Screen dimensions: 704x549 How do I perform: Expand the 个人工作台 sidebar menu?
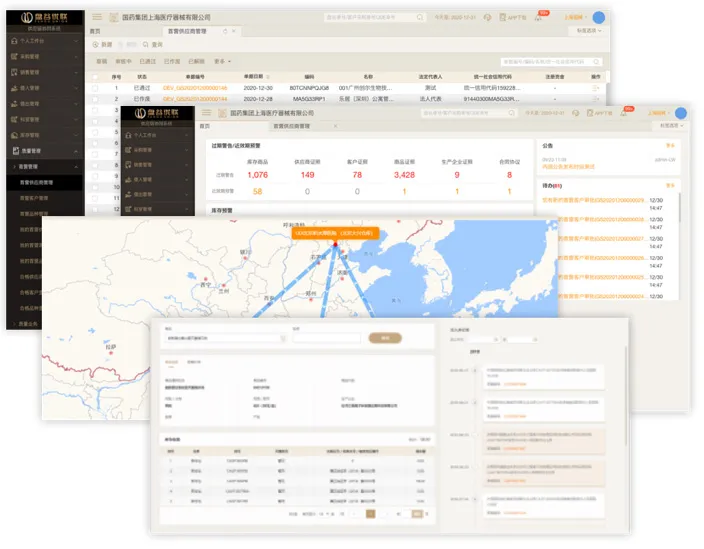point(45,41)
